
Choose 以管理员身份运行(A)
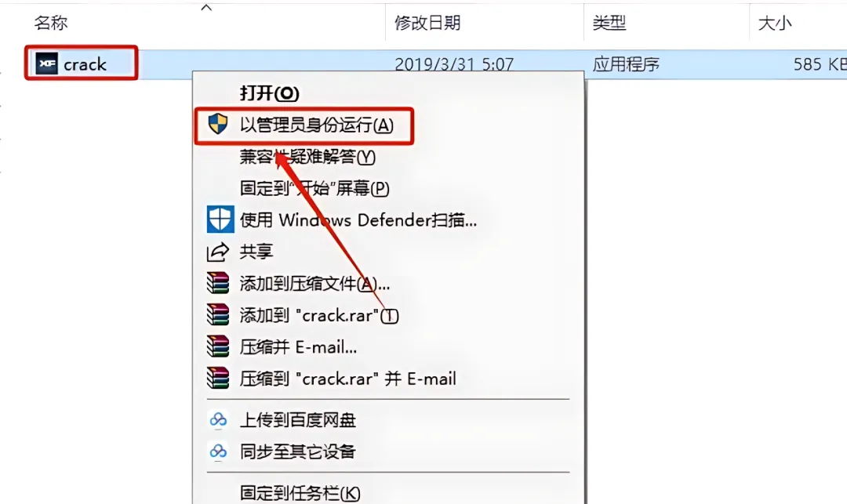pos(317,125)
